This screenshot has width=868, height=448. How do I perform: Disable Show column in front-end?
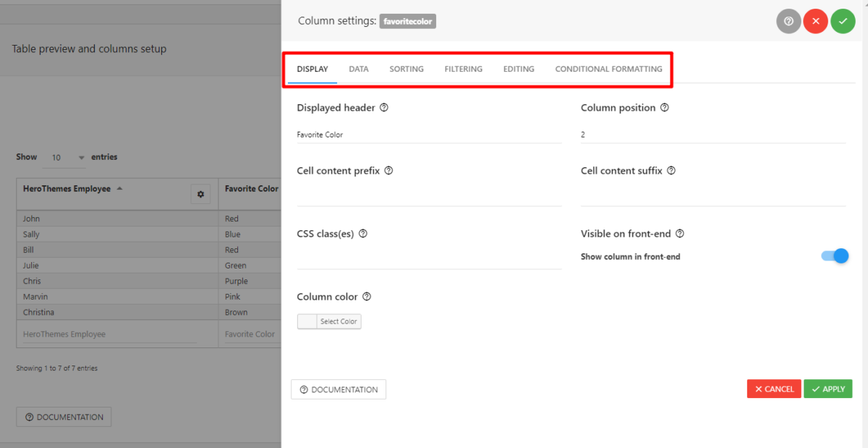pos(835,255)
